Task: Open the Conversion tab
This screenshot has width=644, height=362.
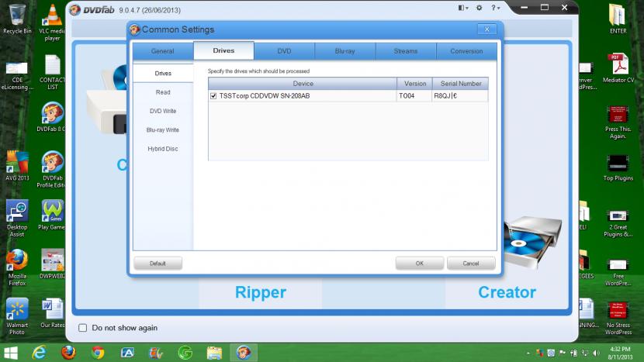Action: pos(466,51)
